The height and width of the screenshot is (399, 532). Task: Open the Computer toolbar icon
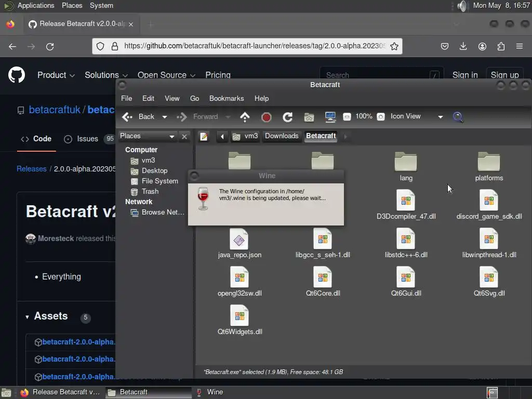[330, 117]
